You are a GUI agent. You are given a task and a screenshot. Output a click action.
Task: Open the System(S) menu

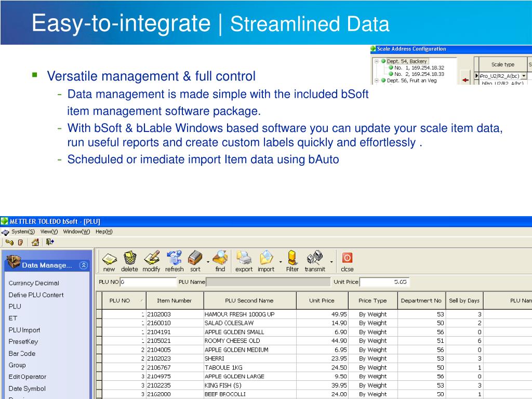tap(23, 232)
